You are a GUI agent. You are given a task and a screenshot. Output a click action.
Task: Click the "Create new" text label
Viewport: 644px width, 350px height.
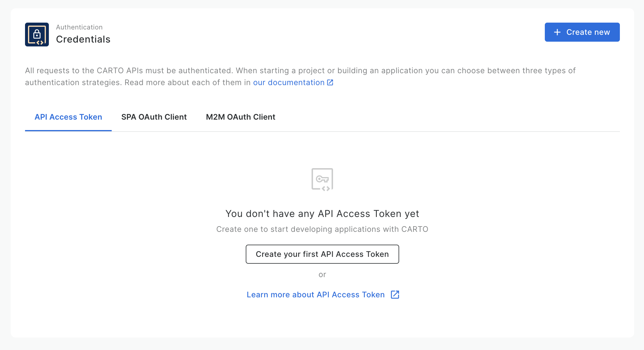[x=588, y=32]
